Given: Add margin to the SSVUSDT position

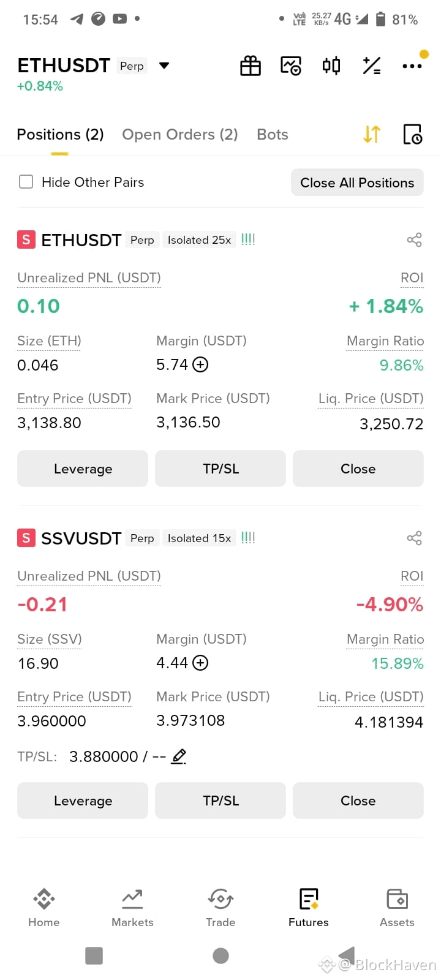Looking at the screenshot, I should point(200,663).
